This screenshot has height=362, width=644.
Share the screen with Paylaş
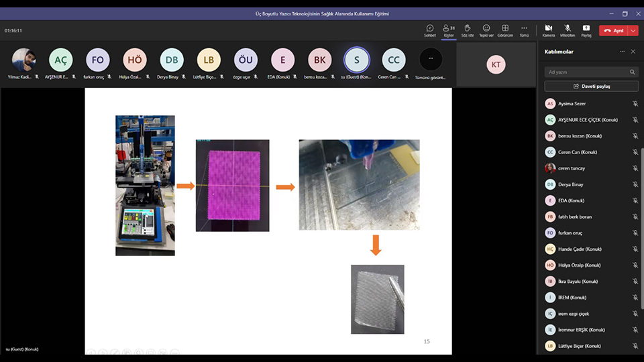[x=586, y=30]
